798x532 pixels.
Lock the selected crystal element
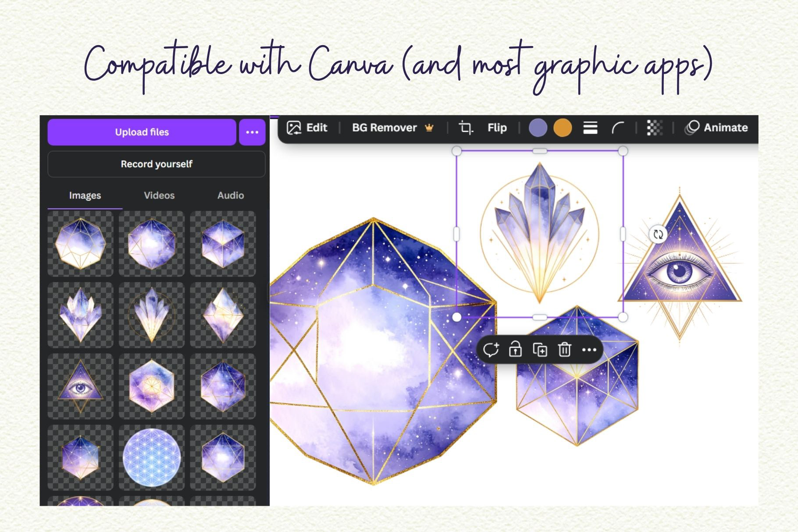tap(515, 350)
